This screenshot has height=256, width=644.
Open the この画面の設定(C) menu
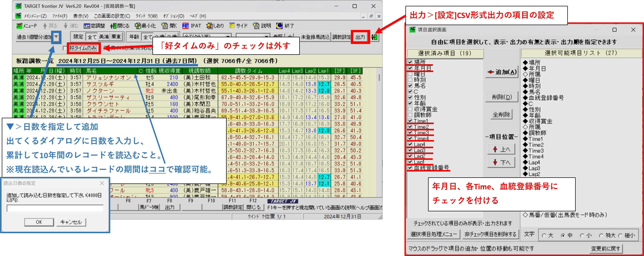pyautogui.click(x=112, y=16)
